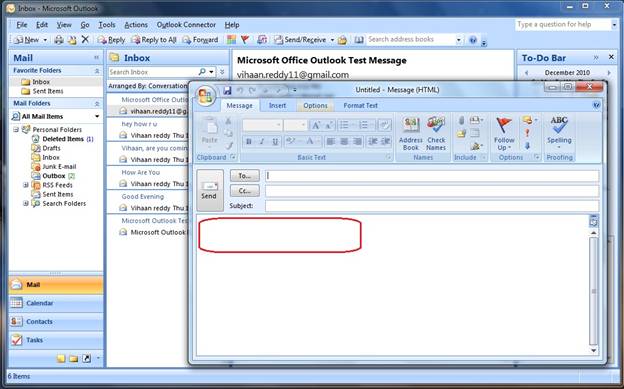Image resolution: width=624 pixels, height=389 pixels.
Task: Click the message body vertical scrollbar
Action: pos(593,291)
